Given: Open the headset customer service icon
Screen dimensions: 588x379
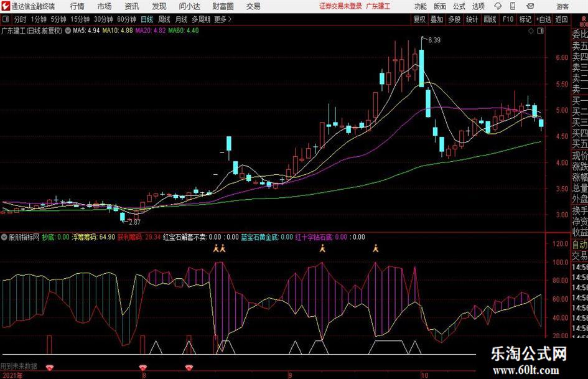Looking at the screenshot, I should [x=498, y=6].
